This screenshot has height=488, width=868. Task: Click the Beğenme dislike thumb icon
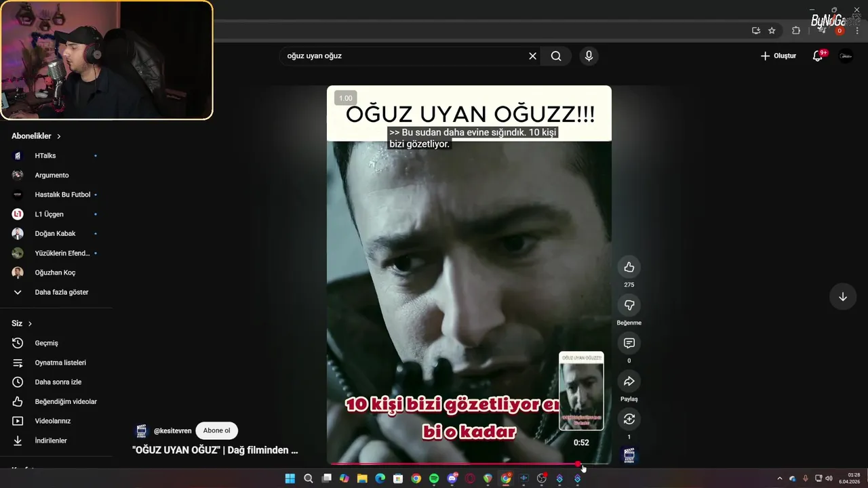[x=629, y=305]
